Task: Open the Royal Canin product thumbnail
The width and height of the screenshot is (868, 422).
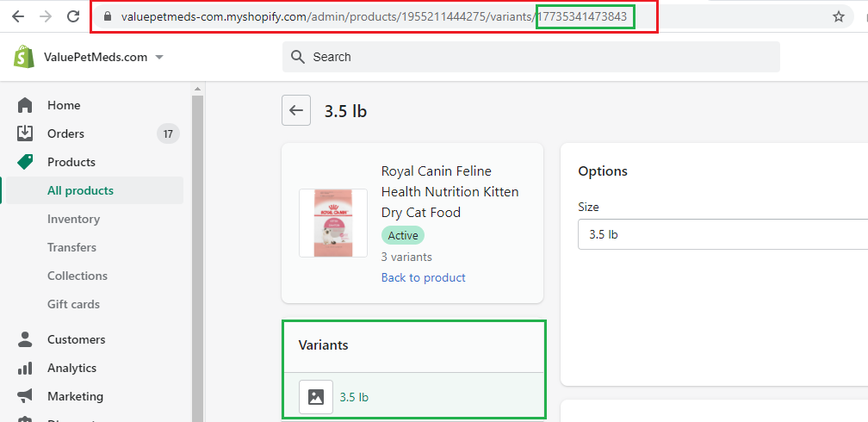Action: (333, 223)
